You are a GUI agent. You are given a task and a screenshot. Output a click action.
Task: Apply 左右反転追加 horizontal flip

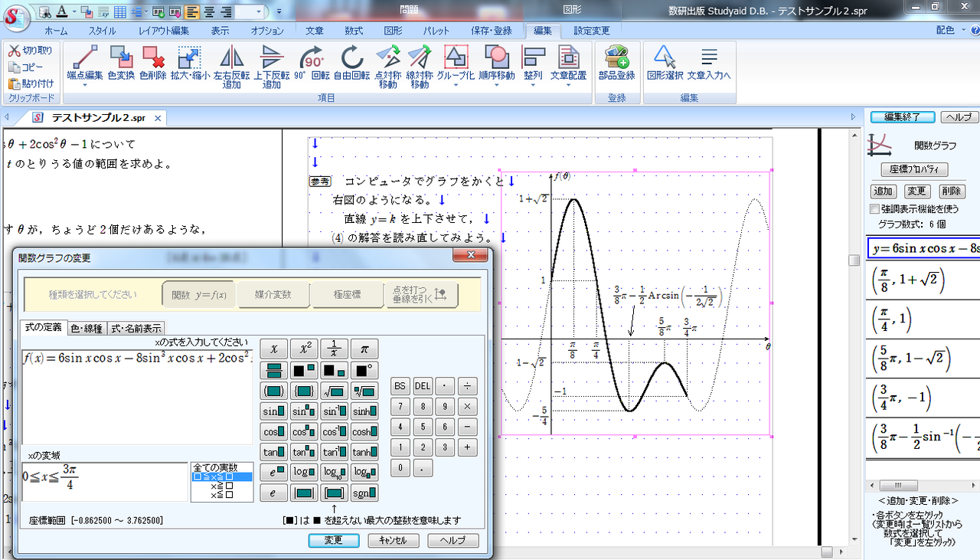pos(232,67)
